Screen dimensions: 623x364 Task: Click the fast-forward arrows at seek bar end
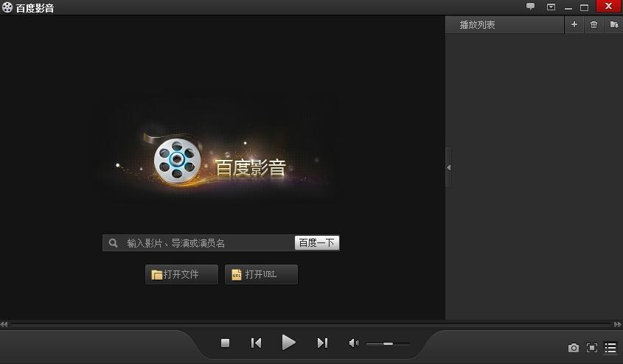click(x=618, y=324)
